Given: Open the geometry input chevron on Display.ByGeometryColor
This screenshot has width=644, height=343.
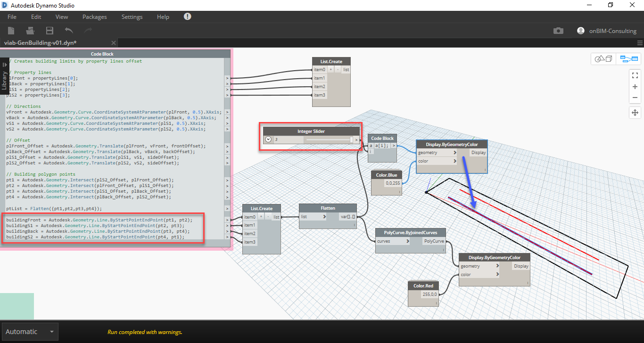Looking at the screenshot, I should coord(454,152).
